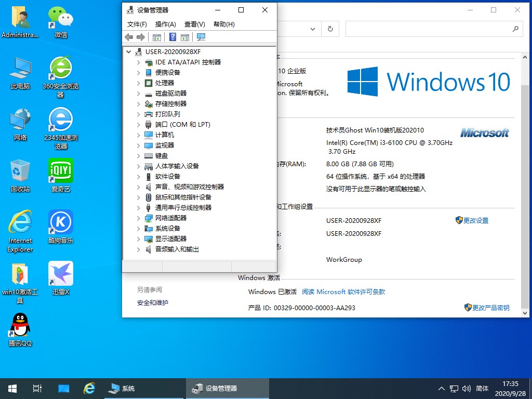Click 阅读 Microsoft 软件许可条款 link
Viewport: 532px width, 399px height.
pos(343,292)
